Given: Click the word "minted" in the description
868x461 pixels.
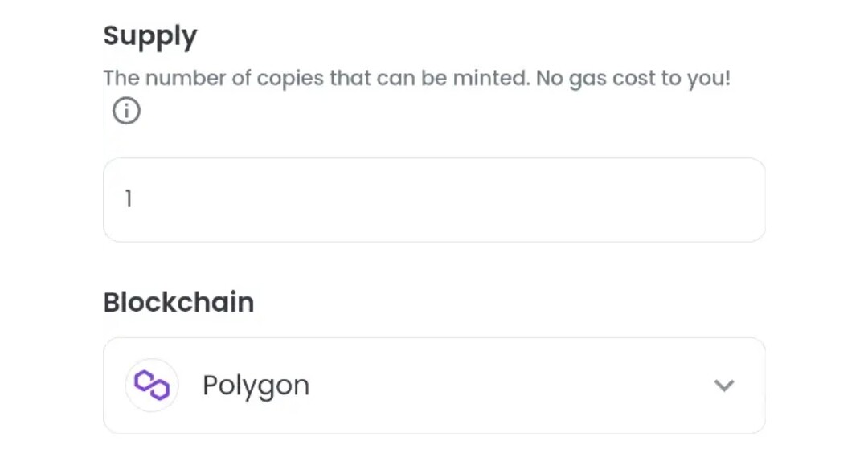Looking at the screenshot, I should point(491,78).
